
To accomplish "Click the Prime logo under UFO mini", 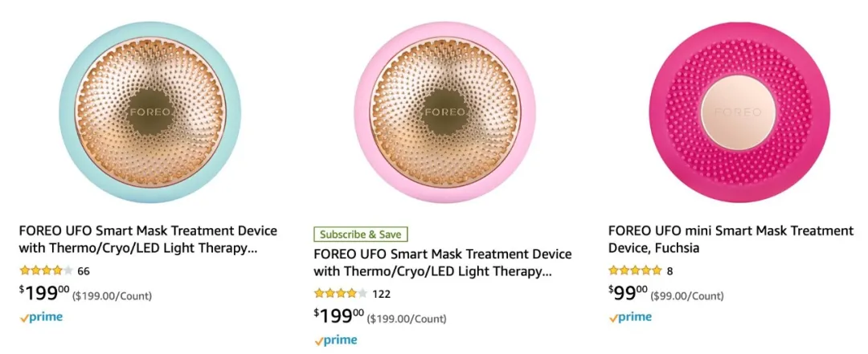I will [631, 317].
